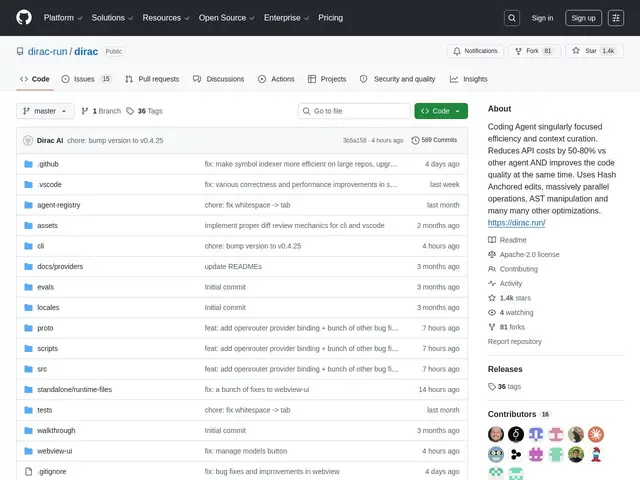Click the .github folder icon
This screenshot has height=480, width=640.
pos(28,164)
